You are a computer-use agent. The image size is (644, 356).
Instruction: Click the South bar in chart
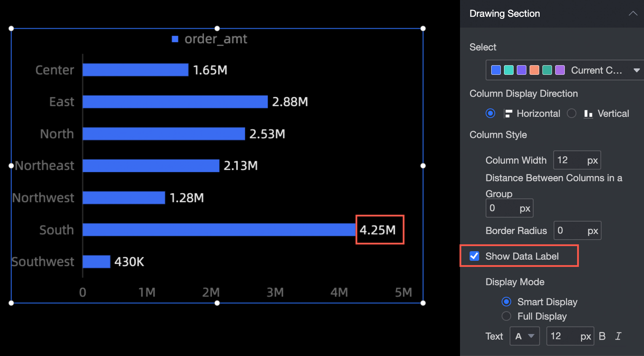pyautogui.click(x=219, y=230)
